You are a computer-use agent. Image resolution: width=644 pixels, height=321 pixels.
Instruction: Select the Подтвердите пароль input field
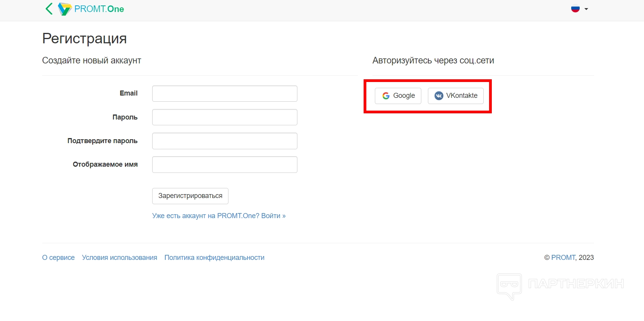225,141
